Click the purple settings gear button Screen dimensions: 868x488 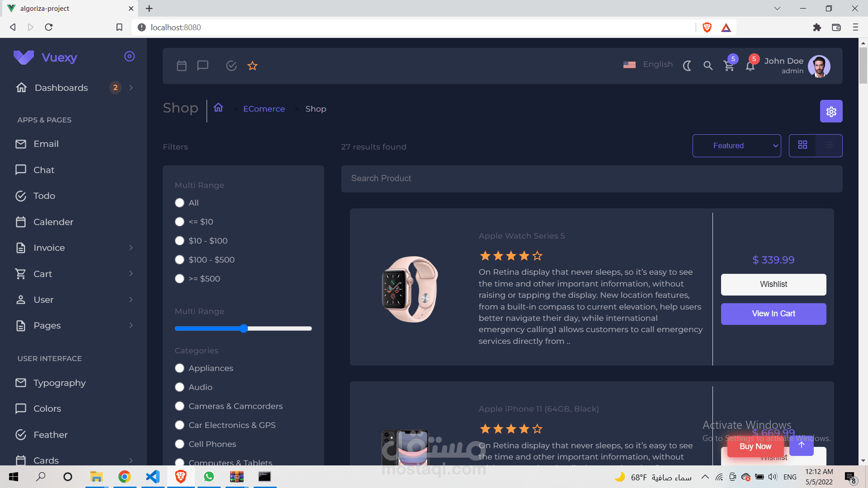(x=831, y=111)
